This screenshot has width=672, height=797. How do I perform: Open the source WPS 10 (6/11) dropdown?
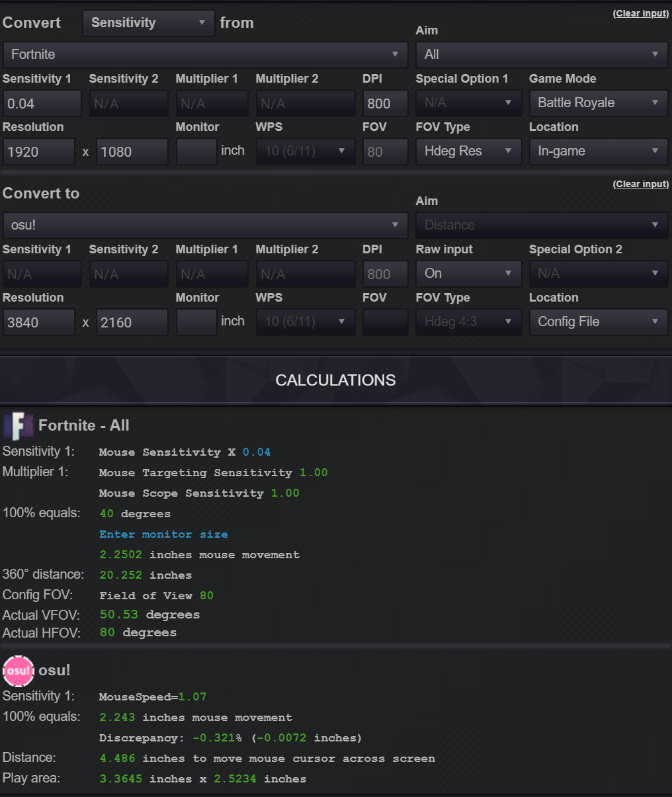click(306, 151)
